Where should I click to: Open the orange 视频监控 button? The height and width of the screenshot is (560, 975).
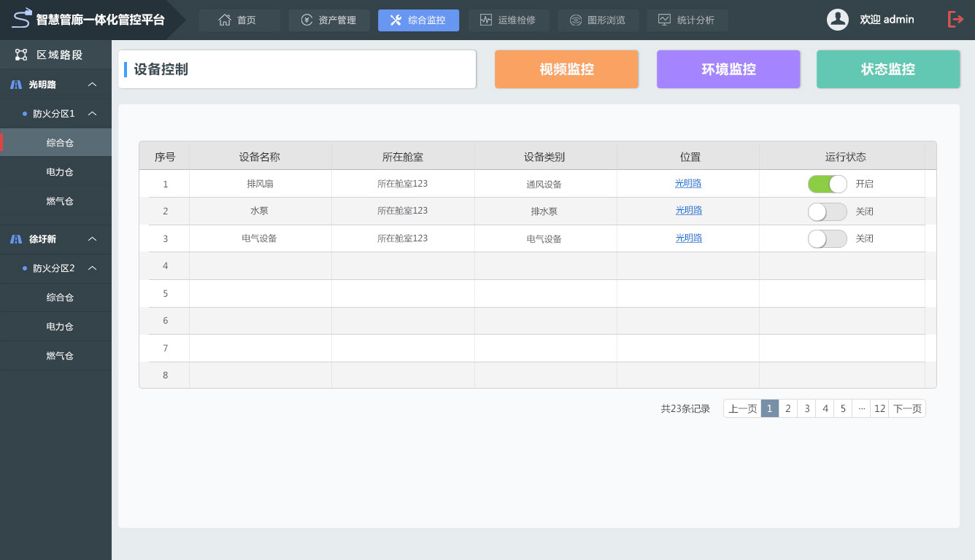click(x=566, y=69)
